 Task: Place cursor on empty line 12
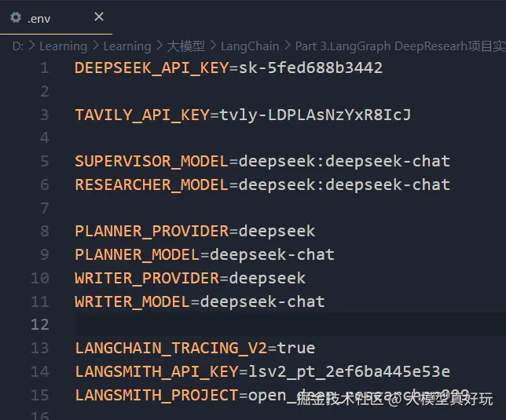tap(291, 324)
